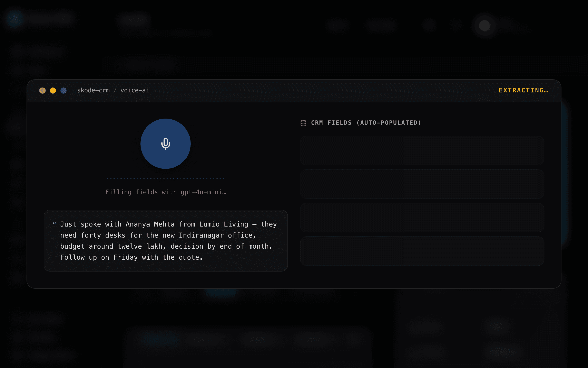Click the dotted audio waveform line
Viewport: 588px width, 368px height.
click(x=165, y=178)
